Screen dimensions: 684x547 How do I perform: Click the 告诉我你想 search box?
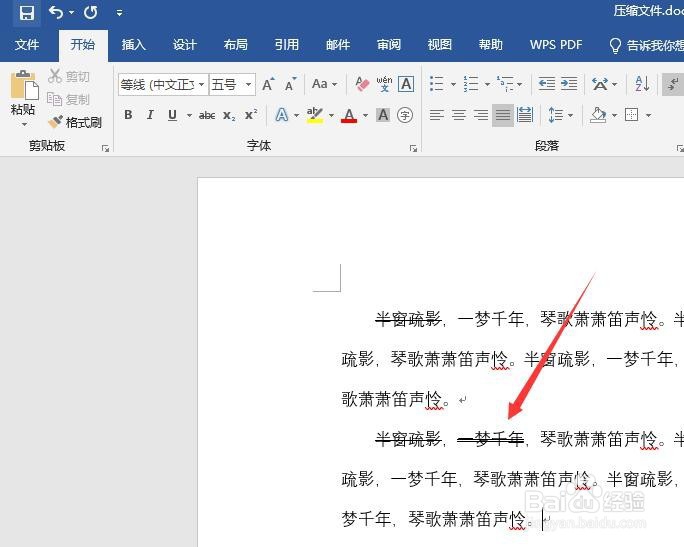[646, 45]
